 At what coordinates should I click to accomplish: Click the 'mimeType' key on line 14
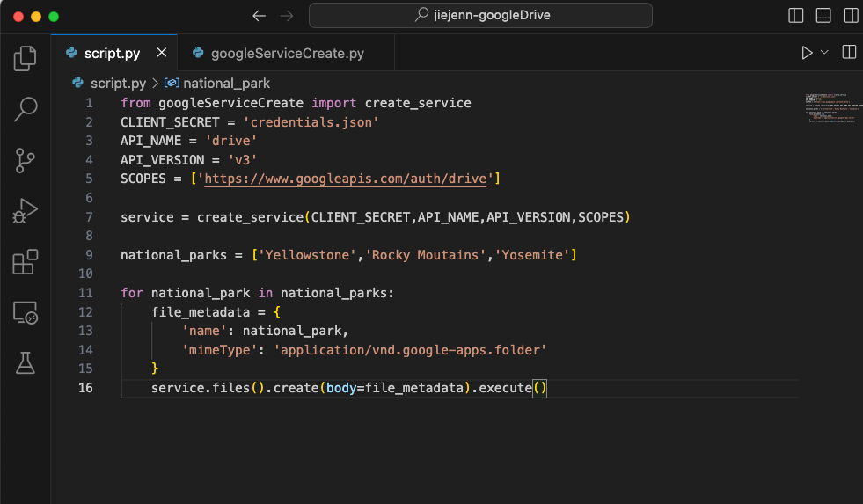[x=219, y=350]
